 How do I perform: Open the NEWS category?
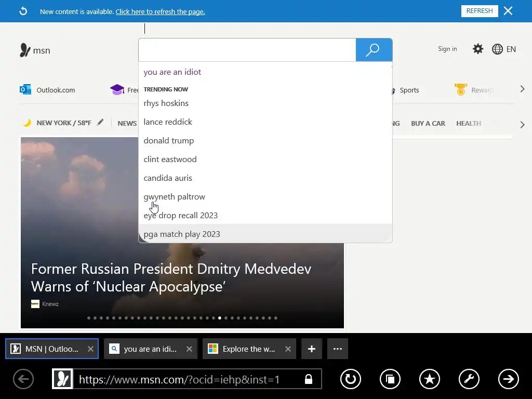point(127,124)
